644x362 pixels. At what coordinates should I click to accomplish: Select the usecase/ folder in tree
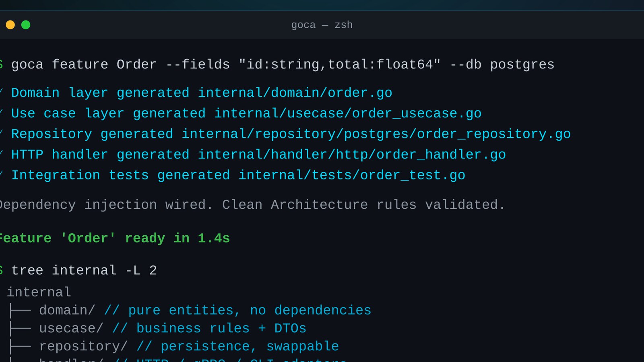[71, 328]
